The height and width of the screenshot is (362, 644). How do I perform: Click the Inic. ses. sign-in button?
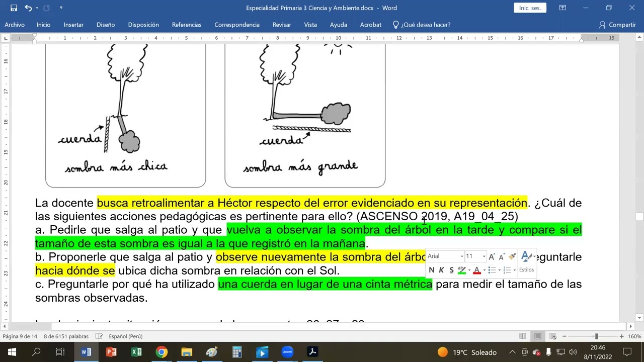point(530,8)
